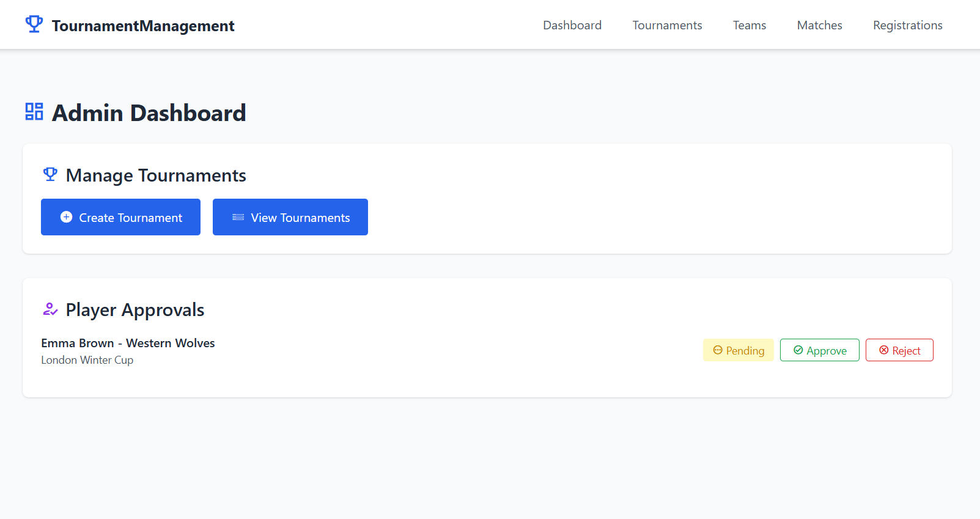Click the TournamentManagement brand name

pyautogui.click(x=143, y=26)
